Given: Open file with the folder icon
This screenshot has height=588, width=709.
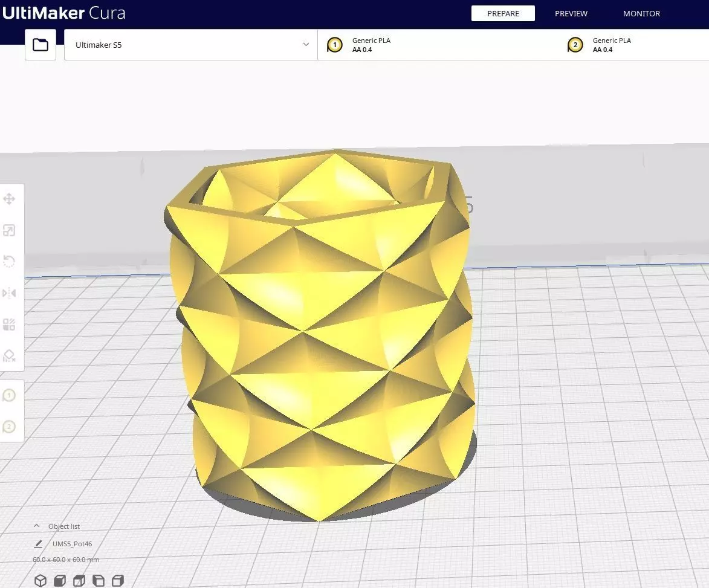Looking at the screenshot, I should [x=40, y=44].
